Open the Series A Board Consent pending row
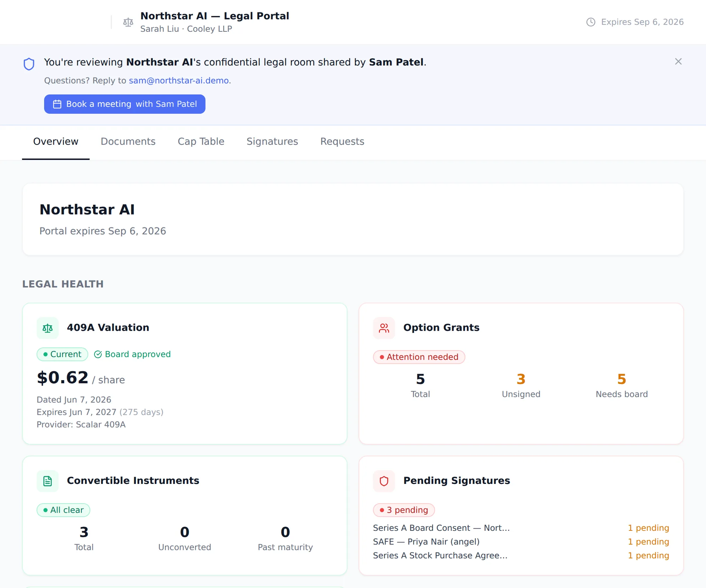Image resolution: width=706 pixels, height=588 pixels. [x=521, y=528]
